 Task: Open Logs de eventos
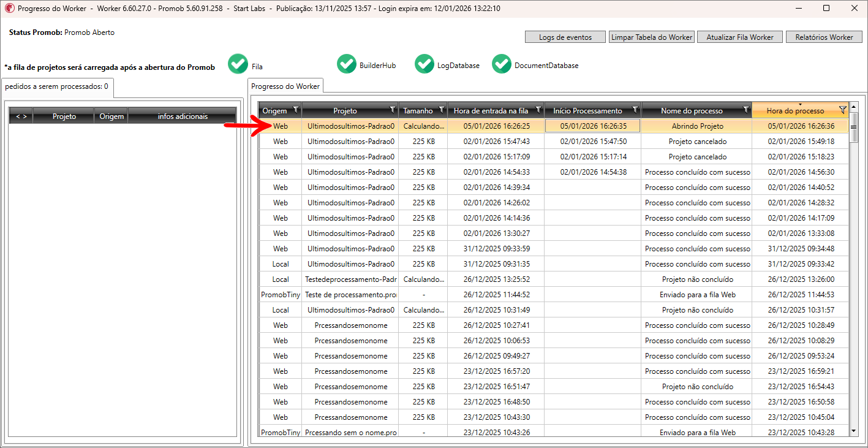565,37
